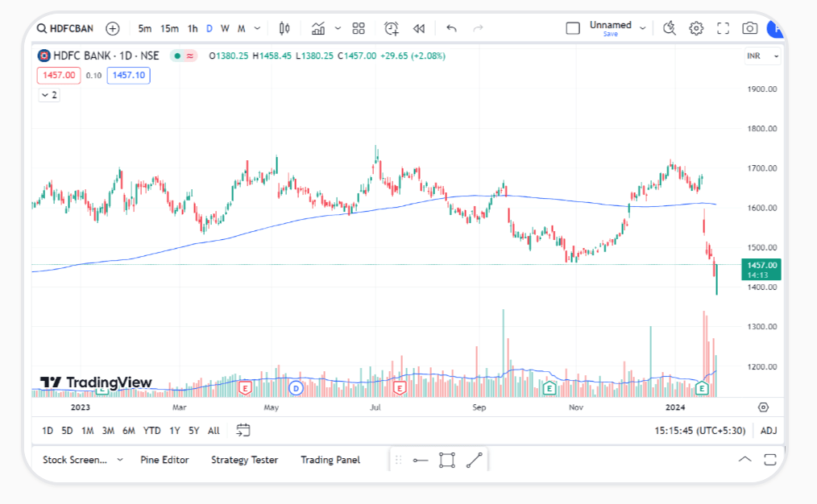Open chart settings gear icon

tap(696, 28)
